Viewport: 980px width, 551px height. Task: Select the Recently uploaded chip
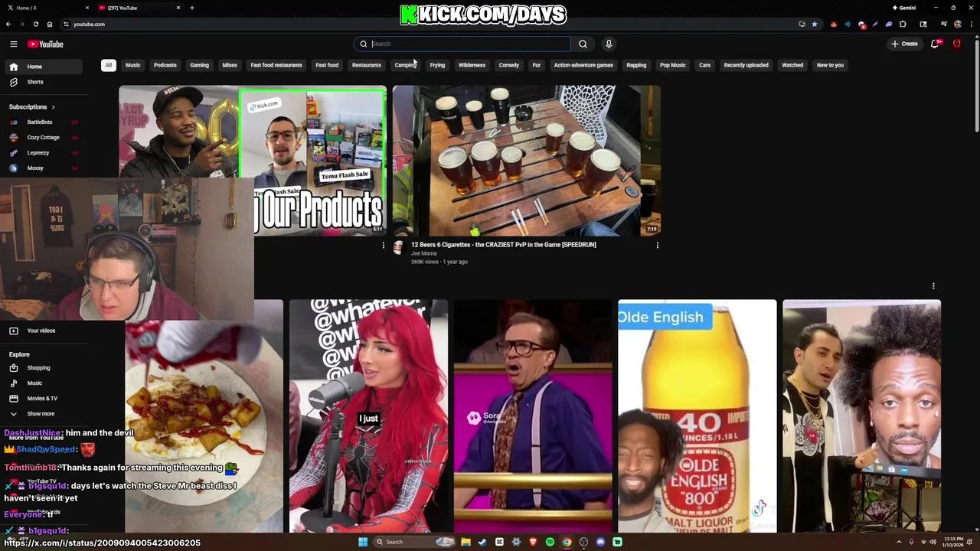coord(746,65)
